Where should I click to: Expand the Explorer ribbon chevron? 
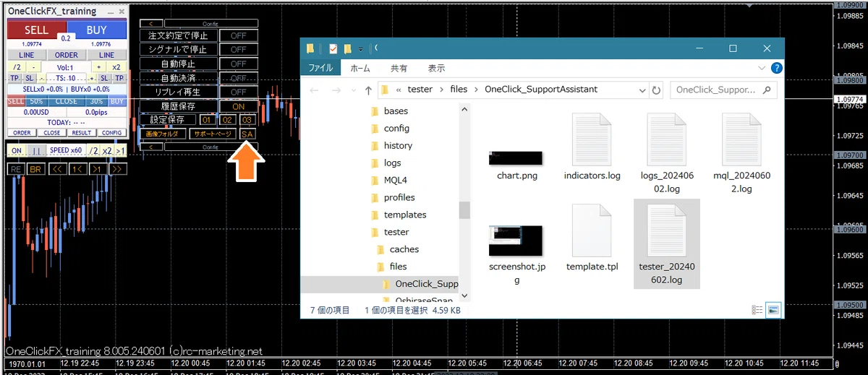point(763,68)
